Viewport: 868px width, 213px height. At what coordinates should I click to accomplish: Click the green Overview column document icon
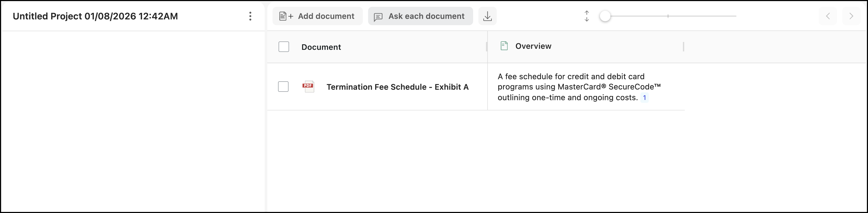click(x=504, y=46)
